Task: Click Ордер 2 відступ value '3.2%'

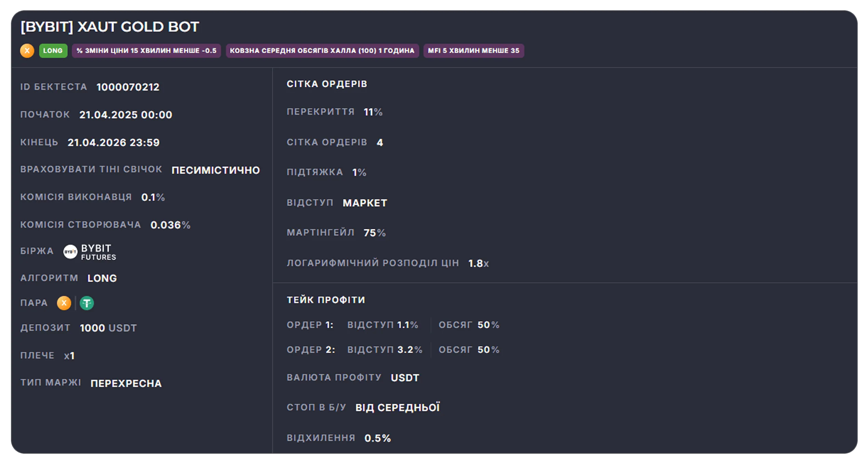Action: (x=410, y=350)
